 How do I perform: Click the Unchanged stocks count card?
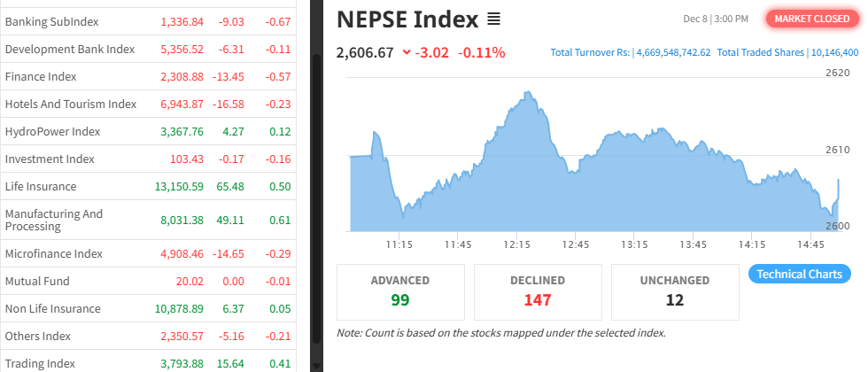tap(675, 291)
